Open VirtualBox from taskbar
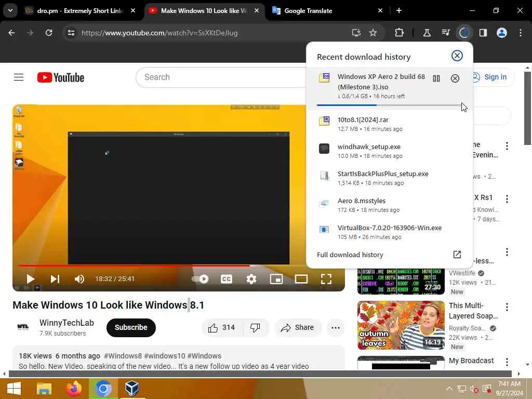532x399 pixels. point(132,389)
